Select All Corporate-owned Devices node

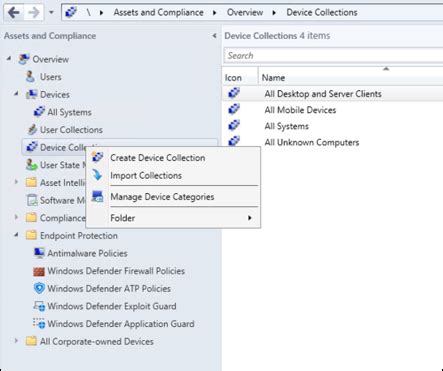(97, 342)
